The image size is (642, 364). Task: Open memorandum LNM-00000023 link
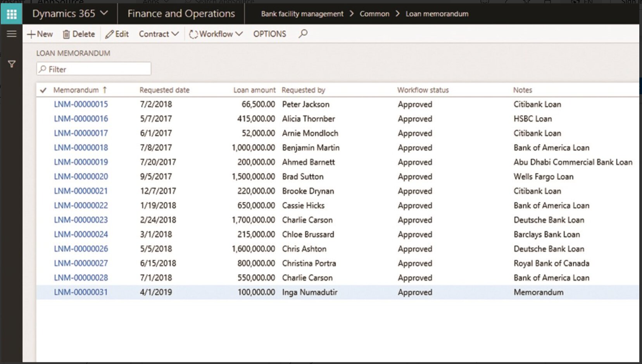point(81,220)
